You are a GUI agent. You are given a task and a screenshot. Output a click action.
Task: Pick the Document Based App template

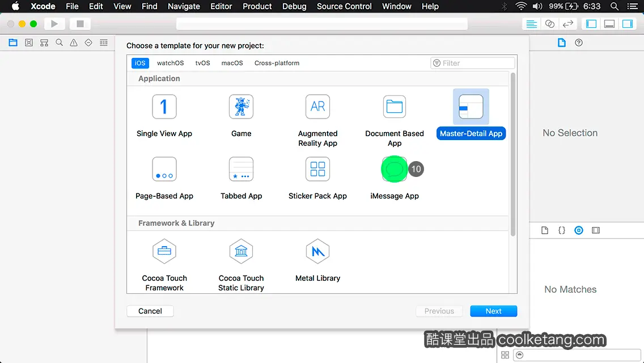(x=395, y=120)
